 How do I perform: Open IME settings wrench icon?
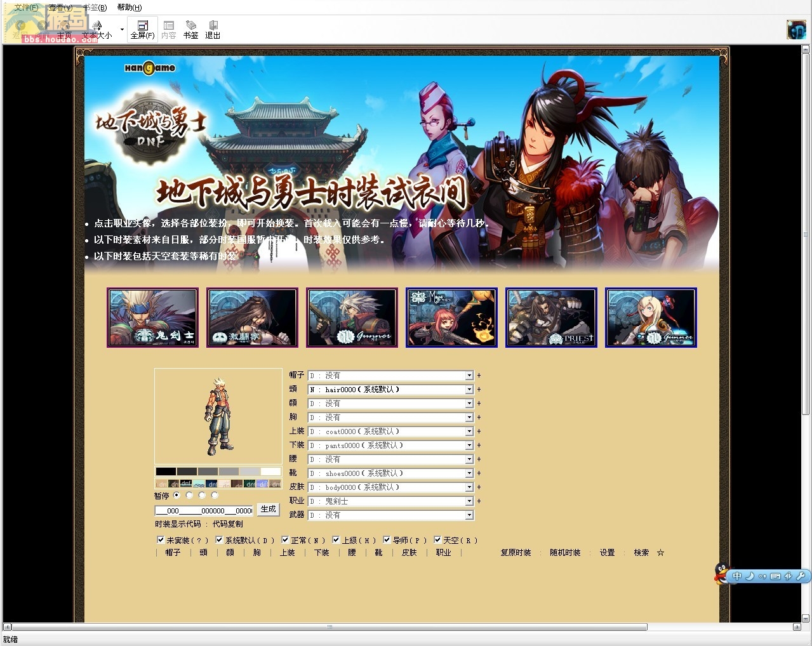tap(801, 576)
